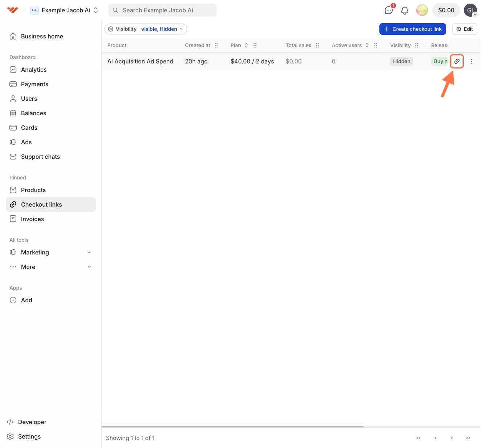Copy checkout link for AI Acquisition Ad Spend
Image resolution: width=482 pixels, height=448 pixels.
coord(457,61)
